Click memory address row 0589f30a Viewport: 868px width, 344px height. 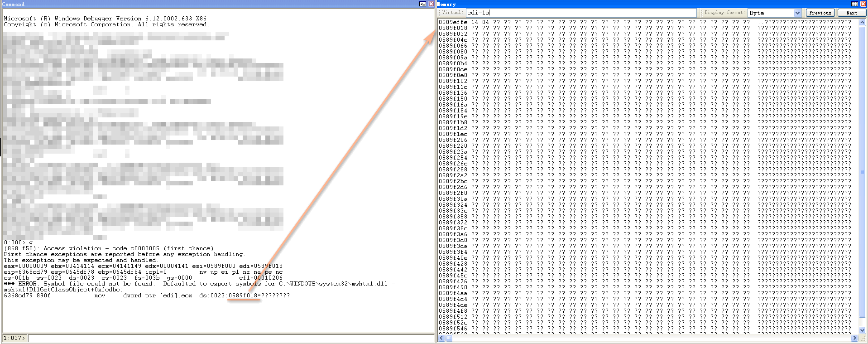(x=645, y=199)
